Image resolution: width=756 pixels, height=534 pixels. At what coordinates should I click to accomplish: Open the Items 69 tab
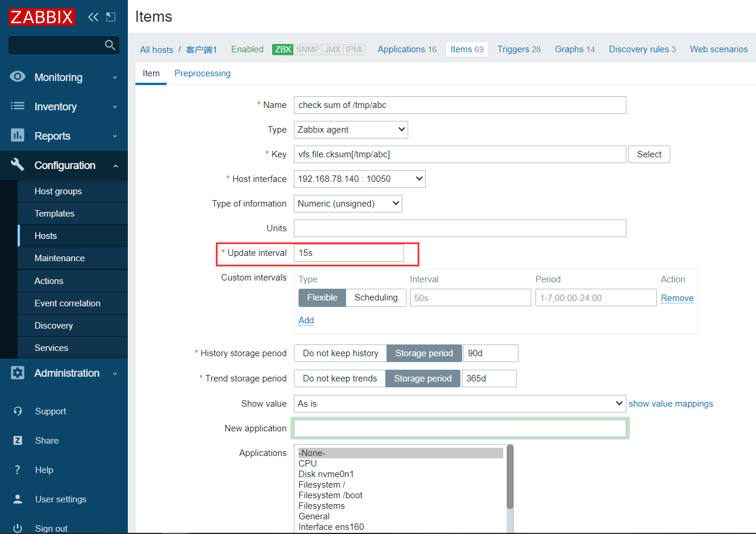coord(467,49)
